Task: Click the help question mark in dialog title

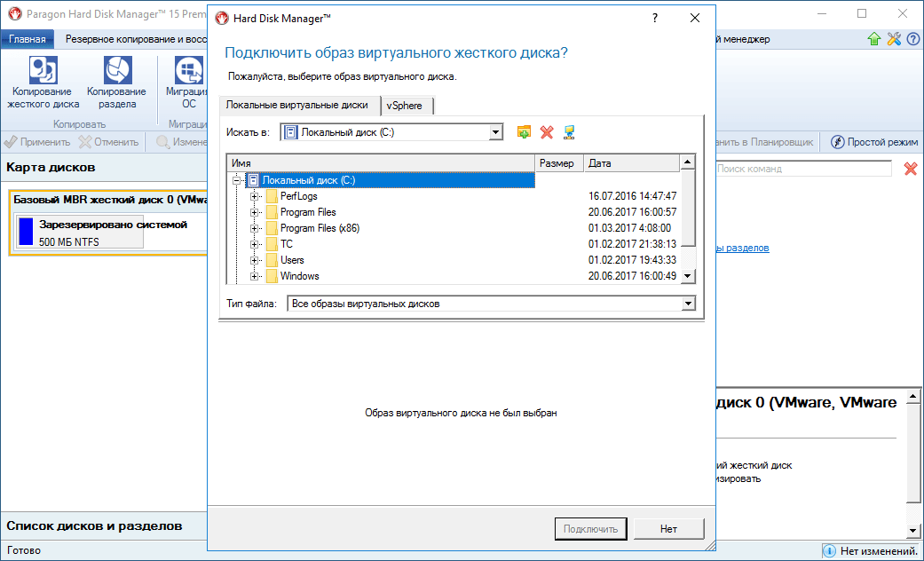Action: 655,19
